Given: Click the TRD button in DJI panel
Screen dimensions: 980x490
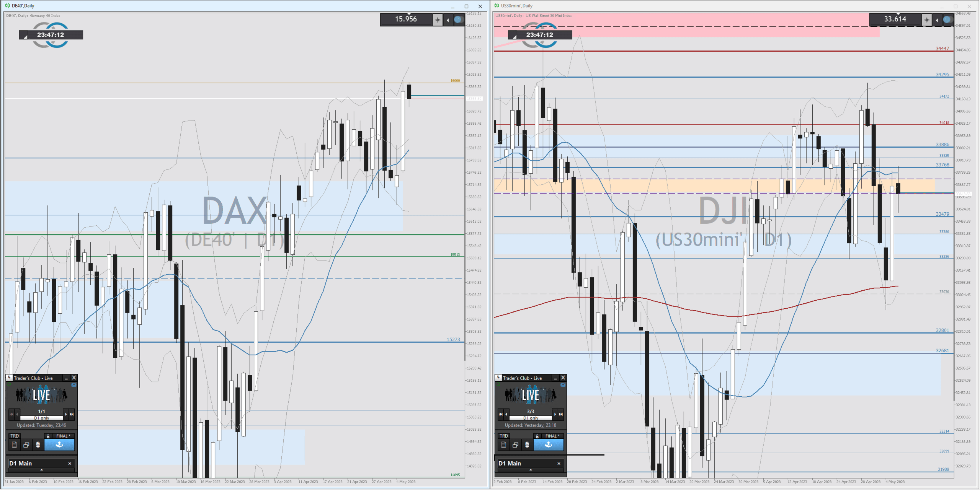Looking at the screenshot, I should coord(504,436).
